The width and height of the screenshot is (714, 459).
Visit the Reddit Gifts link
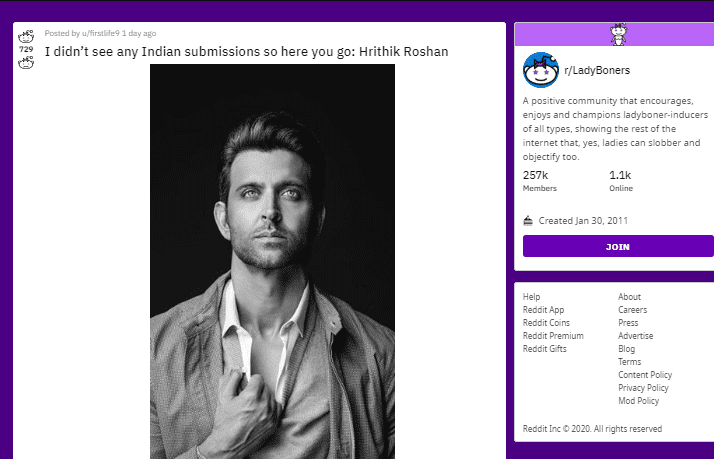coord(544,349)
